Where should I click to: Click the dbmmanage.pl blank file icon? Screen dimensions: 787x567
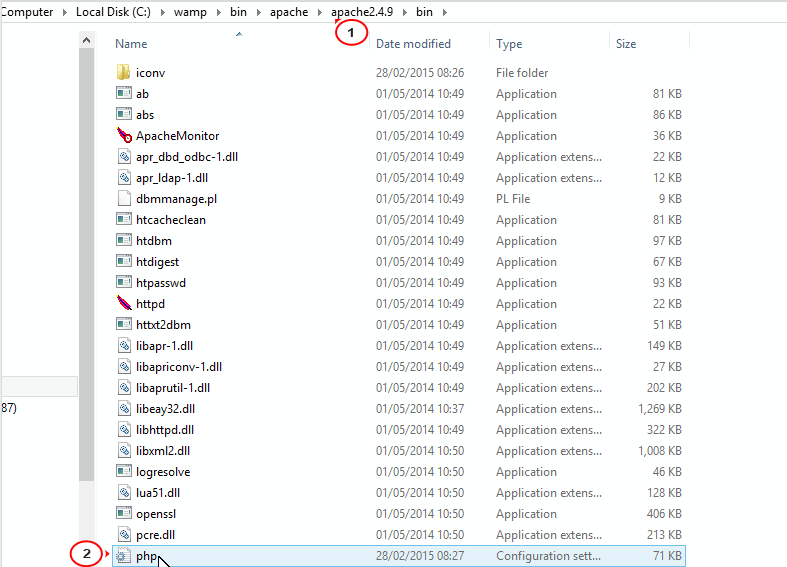tap(124, 199)
